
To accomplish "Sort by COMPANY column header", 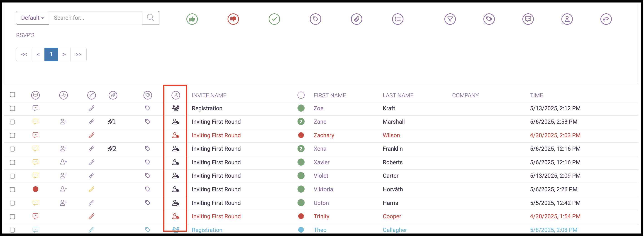I will click(465, 95).
